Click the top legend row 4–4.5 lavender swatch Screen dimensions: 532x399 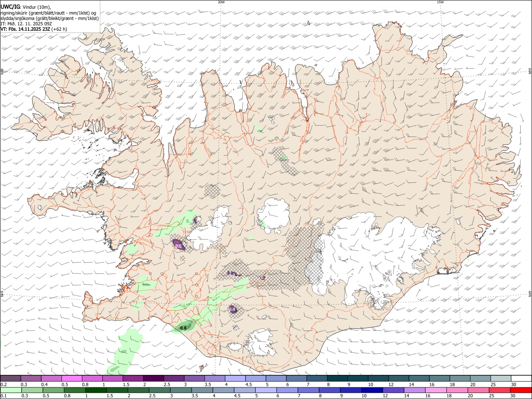tap(235, 378)
